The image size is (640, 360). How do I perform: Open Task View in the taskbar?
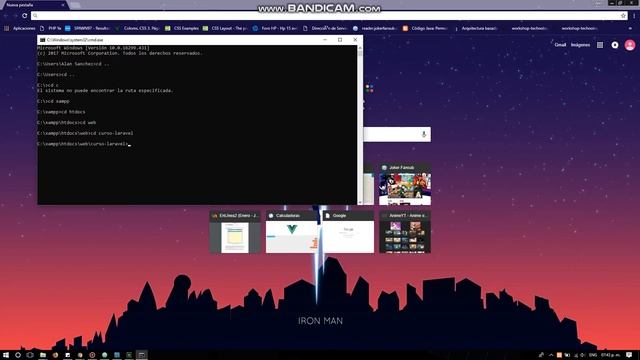(x=30, y=355)
